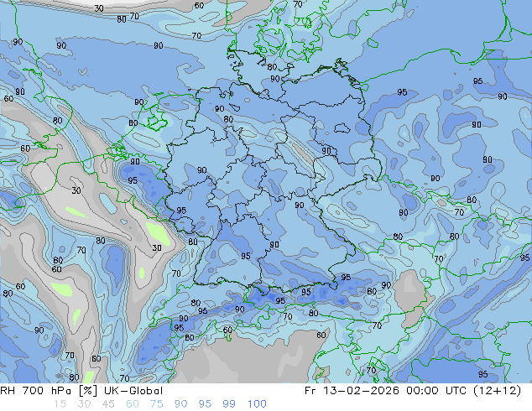Click the 'UK-Global' model label

click(133, 391)
